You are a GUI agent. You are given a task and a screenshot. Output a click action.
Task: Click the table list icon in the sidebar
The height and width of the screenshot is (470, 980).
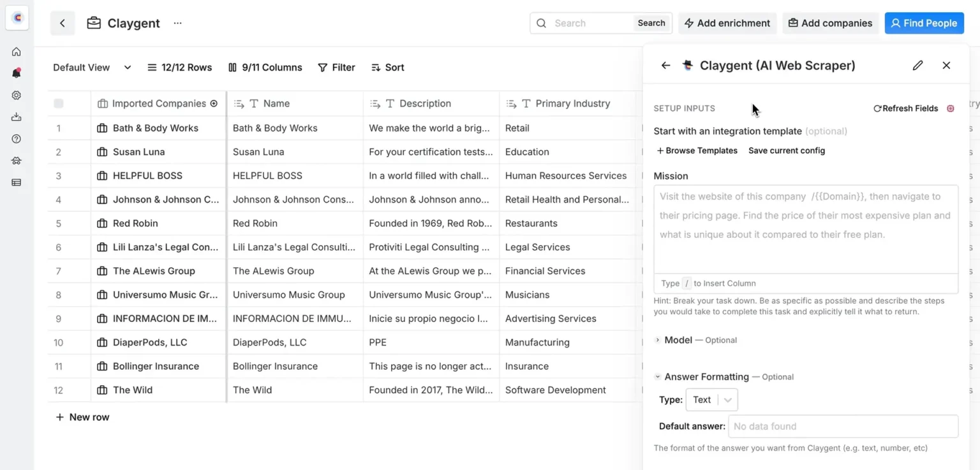tap(17, 182)
